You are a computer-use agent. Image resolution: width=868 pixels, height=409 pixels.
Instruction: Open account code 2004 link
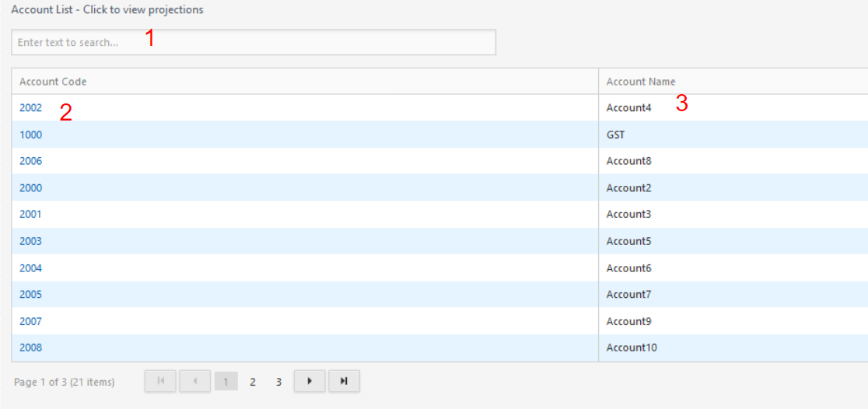click(x=30, y=267)
